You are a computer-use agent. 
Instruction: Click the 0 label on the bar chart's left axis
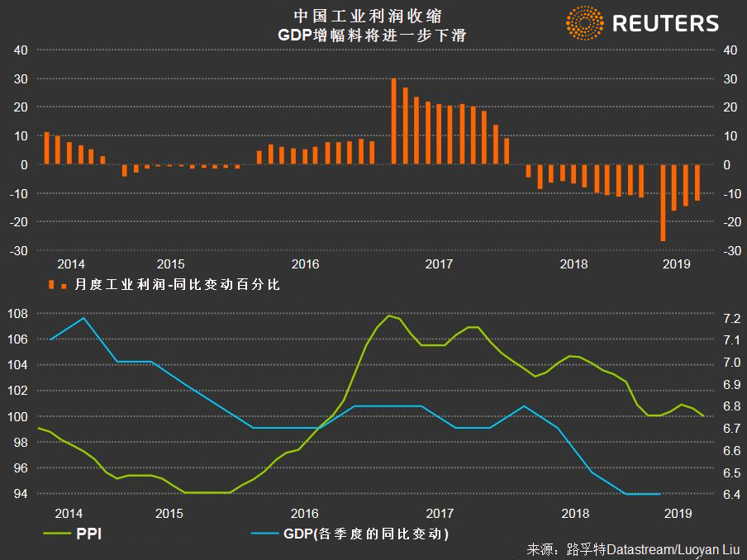(24, 164)
